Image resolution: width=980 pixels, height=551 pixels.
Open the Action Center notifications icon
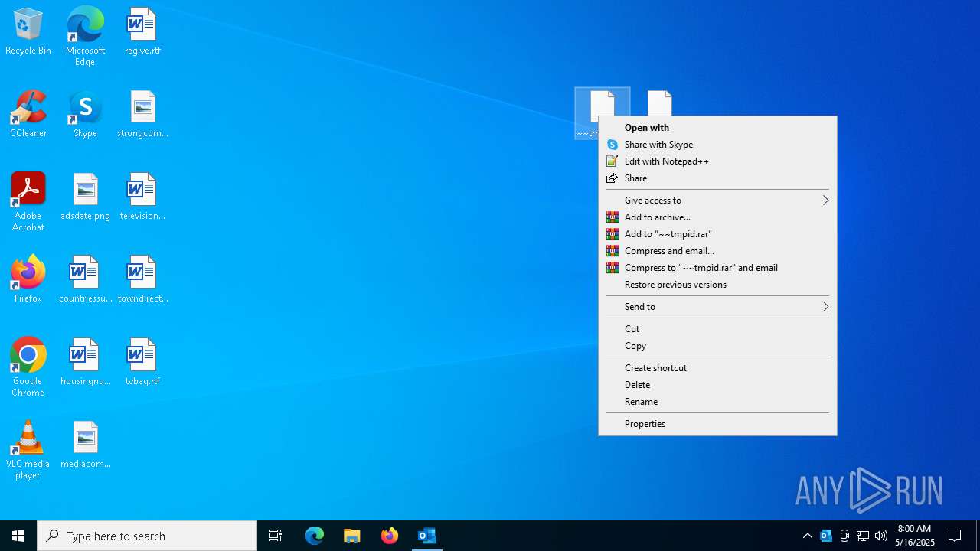coord(955,536)
